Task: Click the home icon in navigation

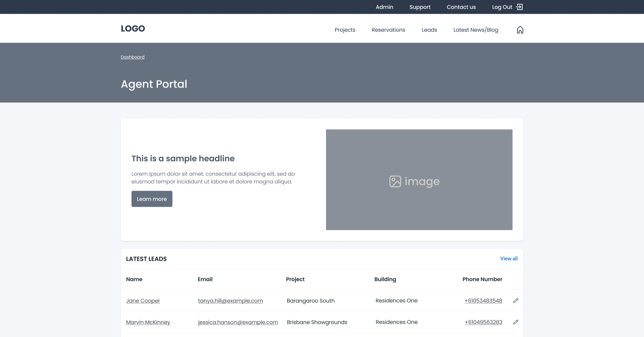Action: (x=520, y=30)
